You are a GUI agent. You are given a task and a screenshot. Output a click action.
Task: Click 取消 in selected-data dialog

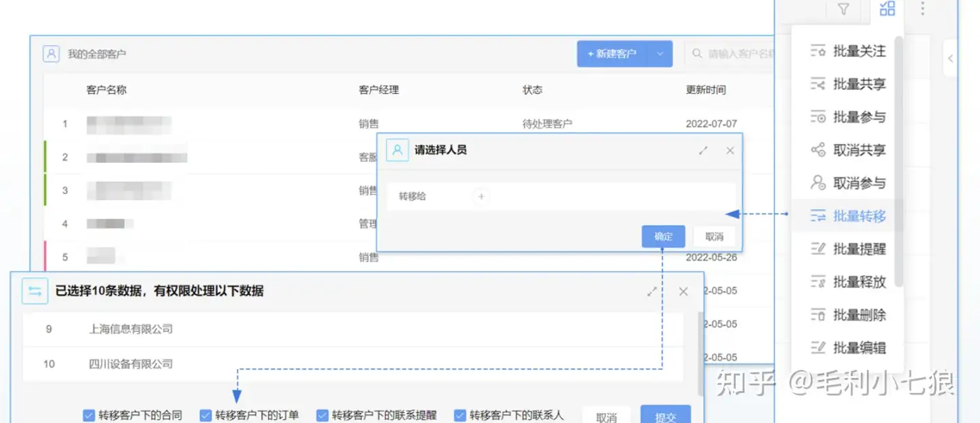click(x=606, y=416)
